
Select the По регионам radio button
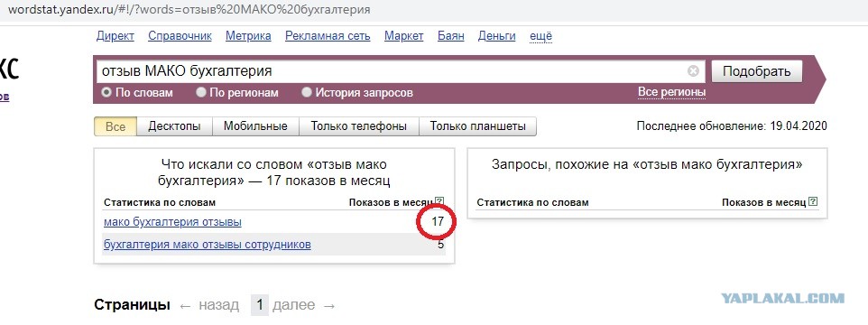pyautogui.click(x=201, y=92)
